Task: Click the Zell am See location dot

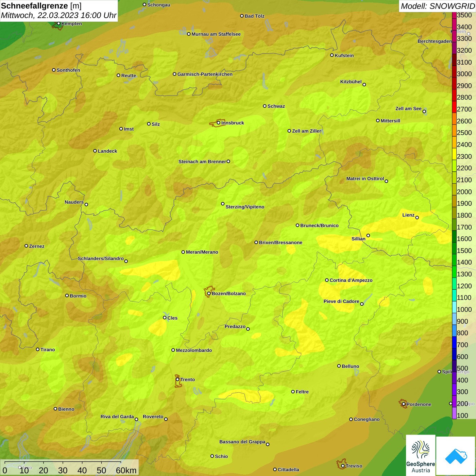Action: tap(424, 112)
